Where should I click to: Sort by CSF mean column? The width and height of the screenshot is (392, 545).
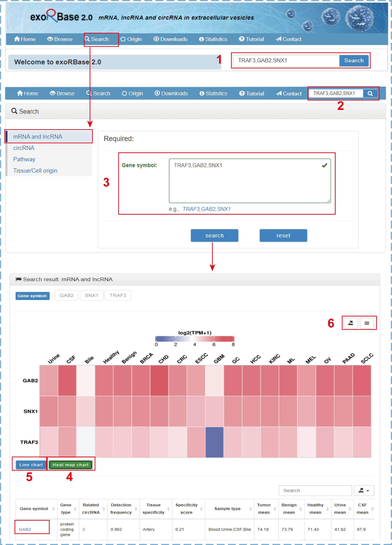(364, 508)
